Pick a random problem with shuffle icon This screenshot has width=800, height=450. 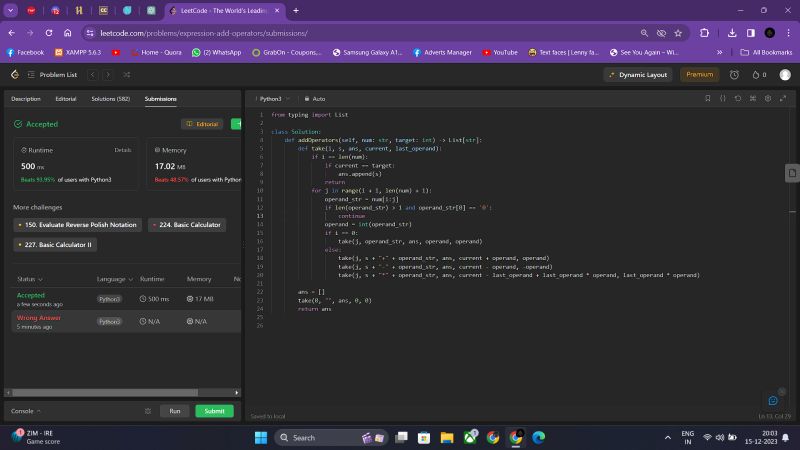(126, 74)
